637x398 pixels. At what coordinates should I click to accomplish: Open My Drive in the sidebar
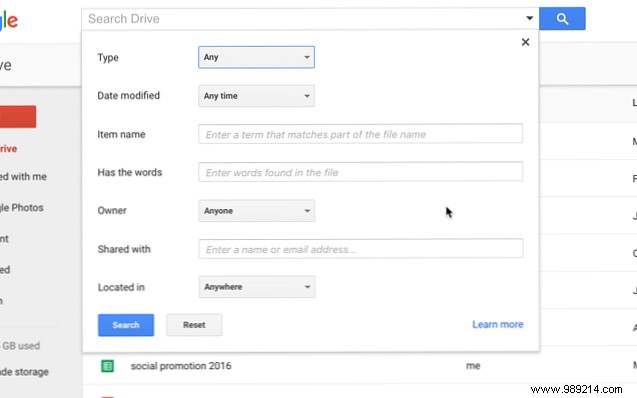tap(9, 149)
